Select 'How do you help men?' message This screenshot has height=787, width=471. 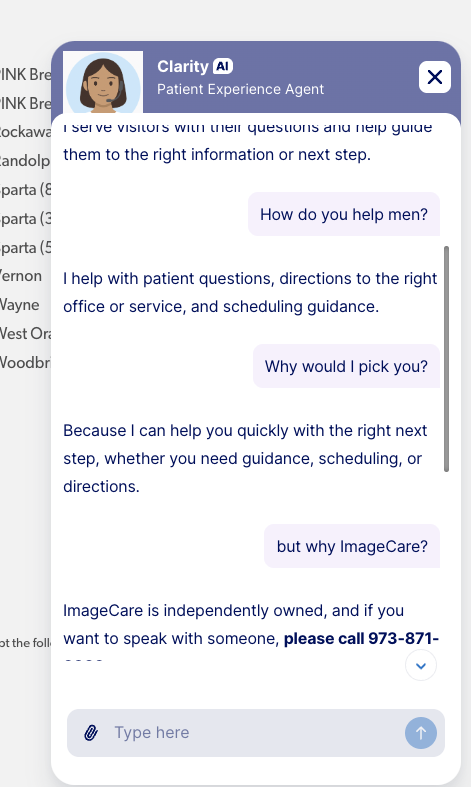pos(344,214)
